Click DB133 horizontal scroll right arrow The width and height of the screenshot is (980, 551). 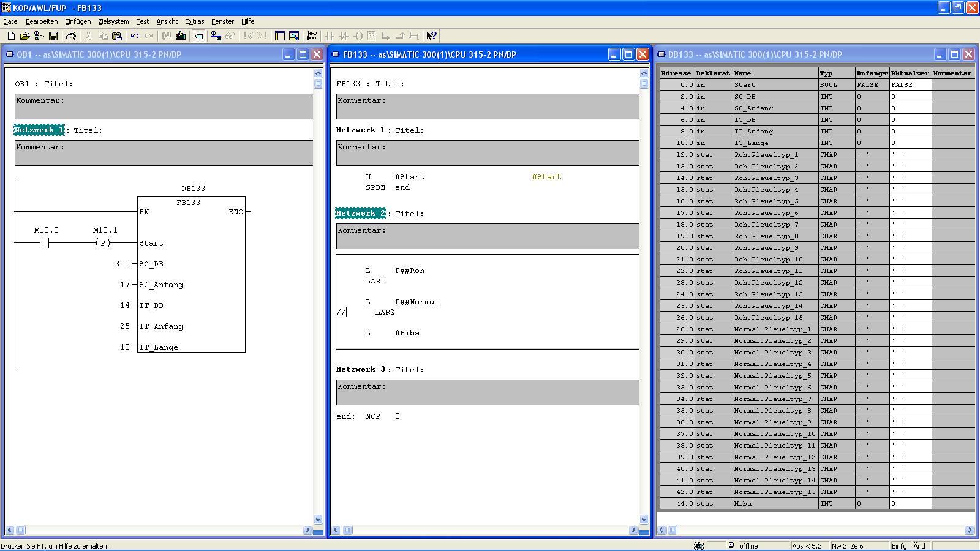tap(970, 530)
